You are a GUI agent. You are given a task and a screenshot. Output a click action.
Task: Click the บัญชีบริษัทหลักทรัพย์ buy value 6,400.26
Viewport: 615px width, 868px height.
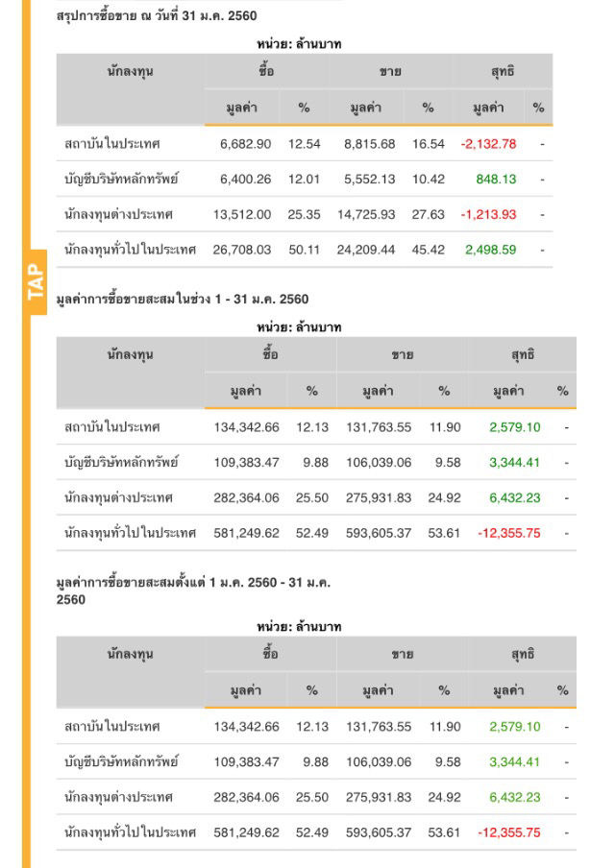(x=245, y=179)
